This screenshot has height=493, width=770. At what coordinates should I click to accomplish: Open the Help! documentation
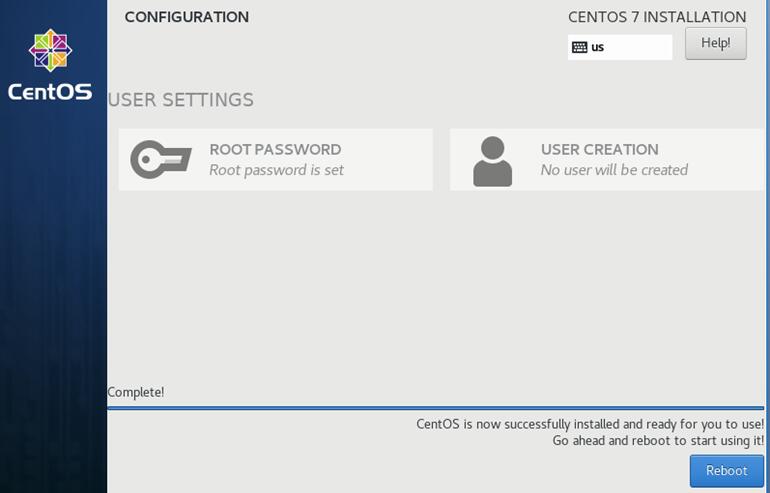[715, 43]
